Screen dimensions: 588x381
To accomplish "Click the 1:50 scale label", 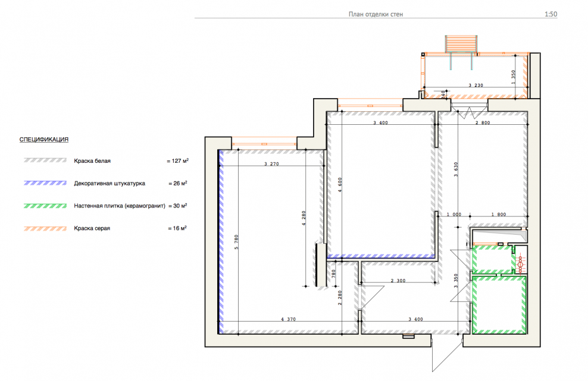I will pos(551,14).
